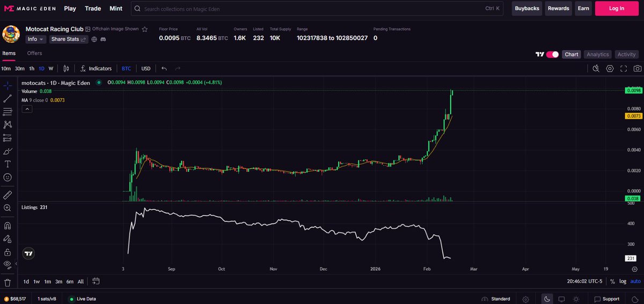Image resolution: width=644 pixels, height=304 pixels.
Task: Switch chart currency to USD
Action: 146,69
